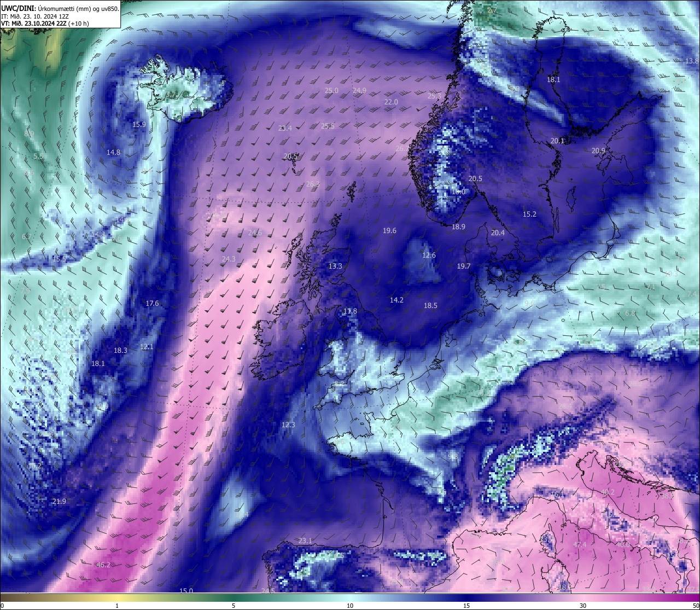Viewport: 700px width, 610px height.
Task: Click the 20.1 value over the Gulf of Bothnia
Action: [557, 141]
